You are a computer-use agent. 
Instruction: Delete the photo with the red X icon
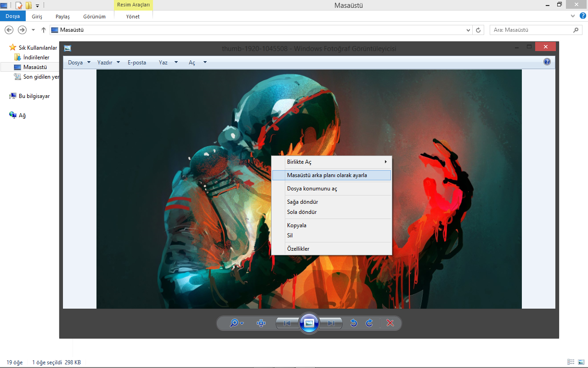(x=390, y=323)
